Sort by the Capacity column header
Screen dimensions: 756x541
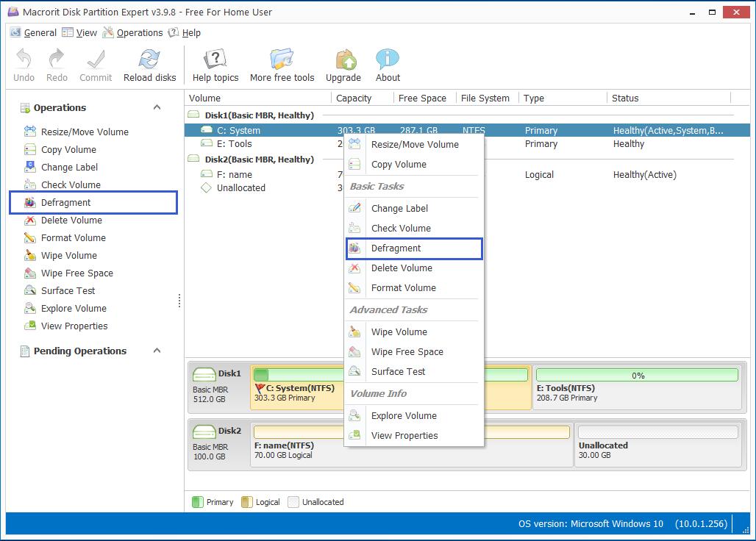coord(362,98)
